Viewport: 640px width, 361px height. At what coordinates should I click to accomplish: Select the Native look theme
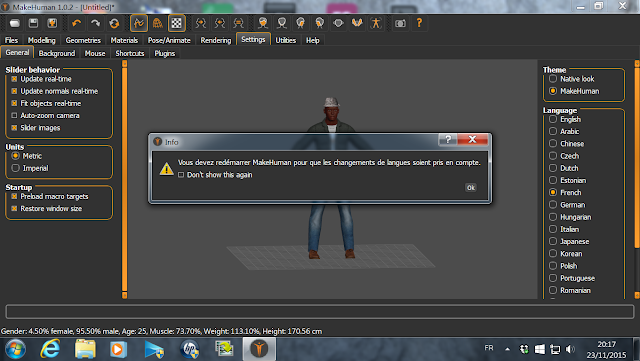[x=553, y=79]
